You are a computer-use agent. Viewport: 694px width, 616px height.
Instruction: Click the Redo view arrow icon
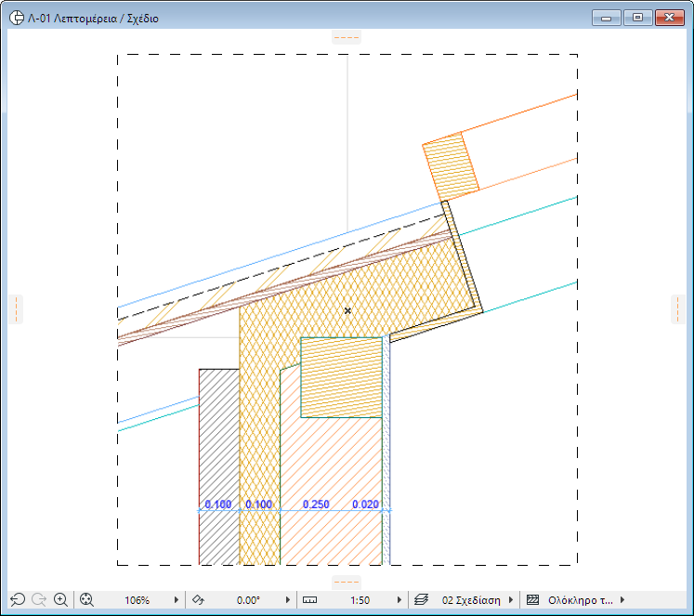click(39, 599)
